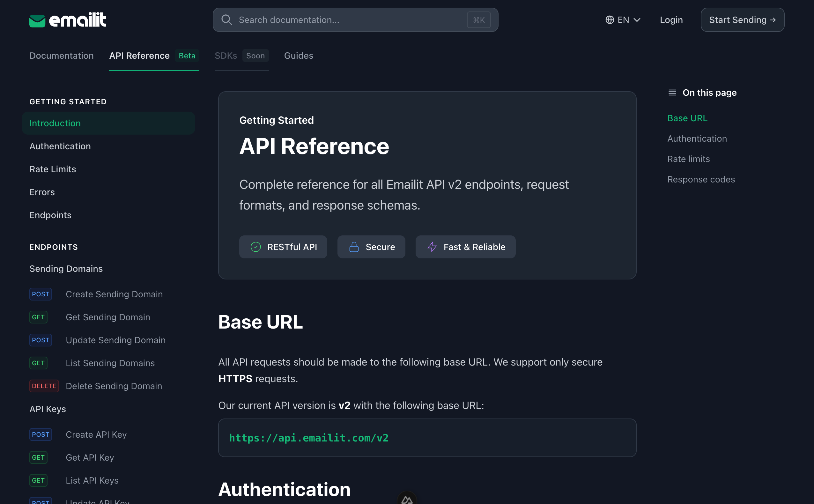
Task: Open Response codes from On this page
Action: pyautogui.click(x=701, y=179)
